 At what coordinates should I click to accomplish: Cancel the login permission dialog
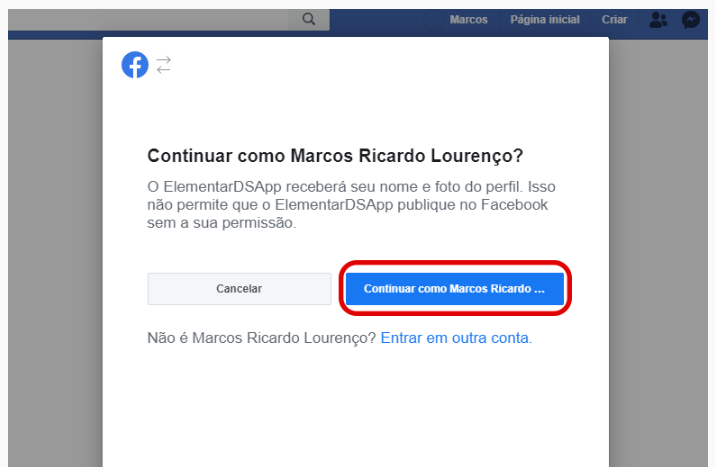pyautogui.click(x=239, y=289)
